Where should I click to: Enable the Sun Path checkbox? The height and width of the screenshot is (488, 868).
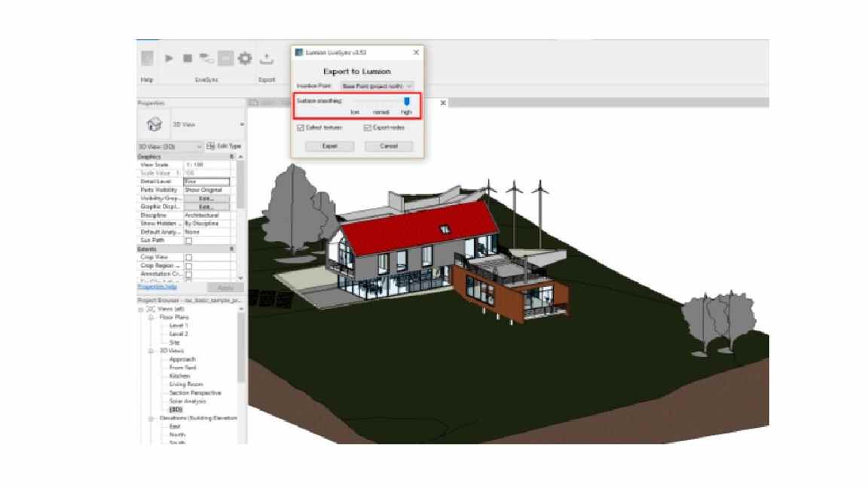(188, 241)
